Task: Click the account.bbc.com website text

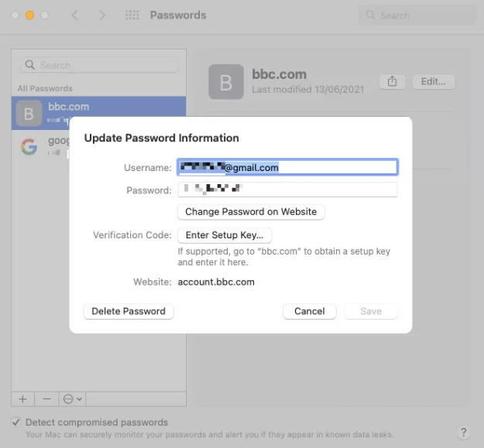Action: (216, 282)
